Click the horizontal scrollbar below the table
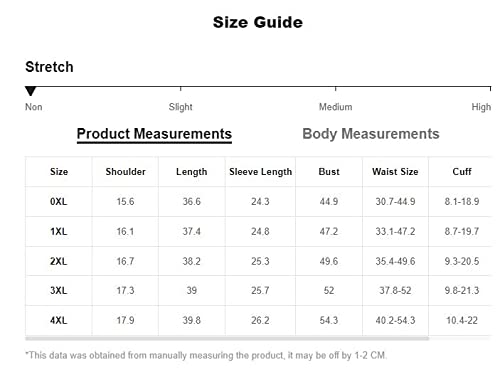The image size is (500, 382). tap(227, 339)
